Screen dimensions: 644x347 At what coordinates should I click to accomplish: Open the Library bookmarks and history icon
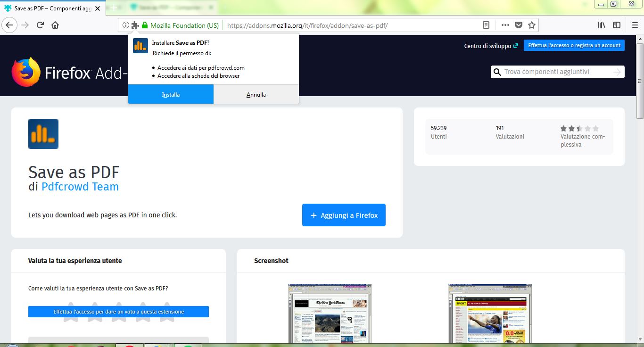tap(602, 25)
